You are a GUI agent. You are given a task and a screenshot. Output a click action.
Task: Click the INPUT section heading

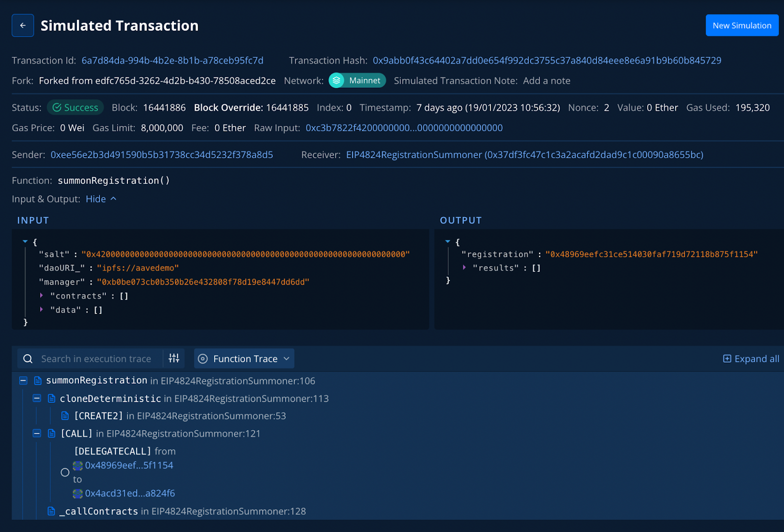(x=33, y=220)
